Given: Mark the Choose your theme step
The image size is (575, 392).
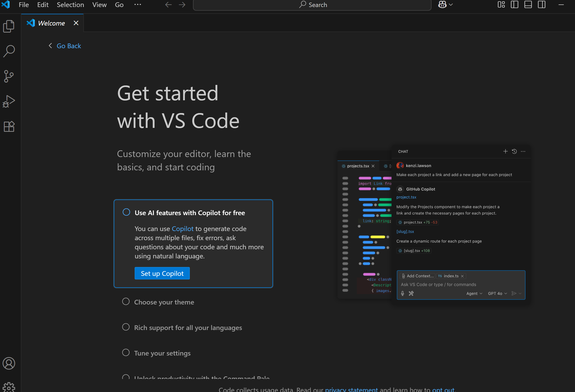Looking at the screenshot, I should click(x=126, y=301).
